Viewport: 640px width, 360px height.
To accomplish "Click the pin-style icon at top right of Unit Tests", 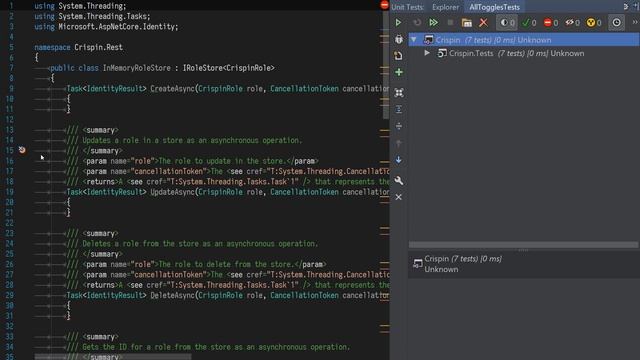I will click(625, 7).
